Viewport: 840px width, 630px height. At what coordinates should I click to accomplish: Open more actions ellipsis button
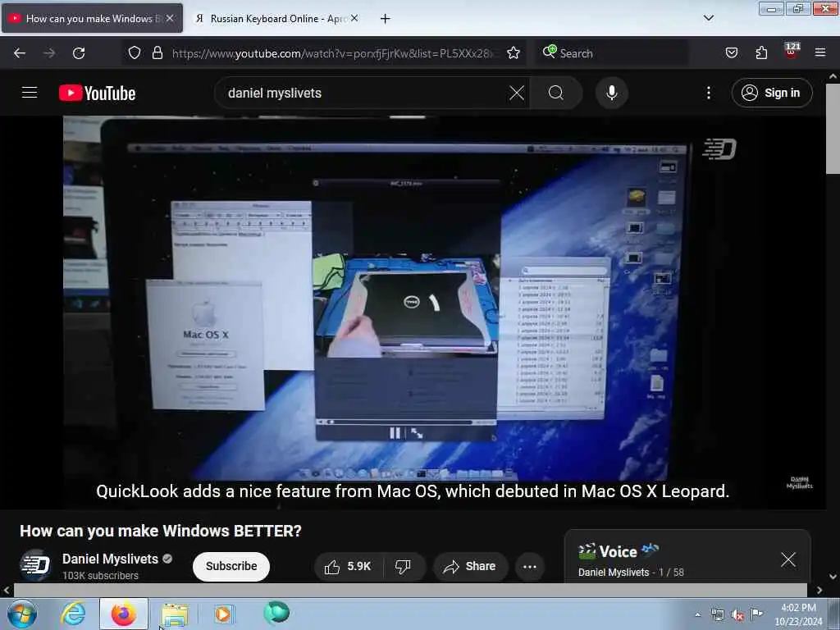pyautogui.click(x=530, y=566)
